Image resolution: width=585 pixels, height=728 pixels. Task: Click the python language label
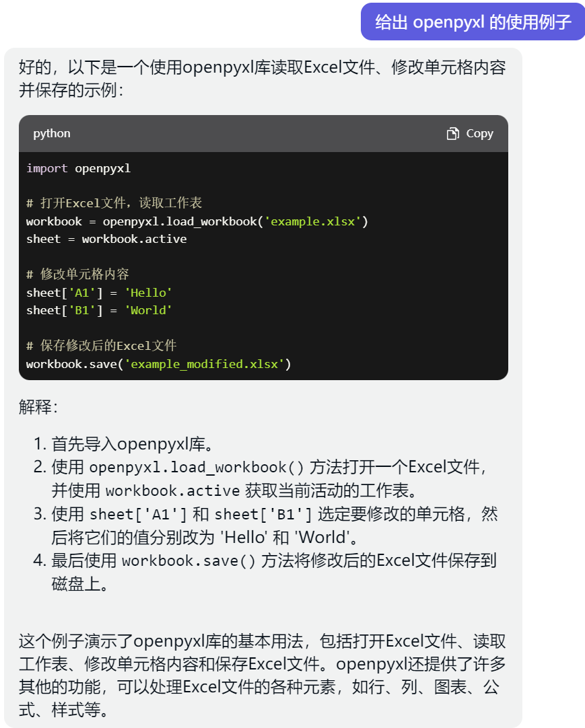coord(52,133)
